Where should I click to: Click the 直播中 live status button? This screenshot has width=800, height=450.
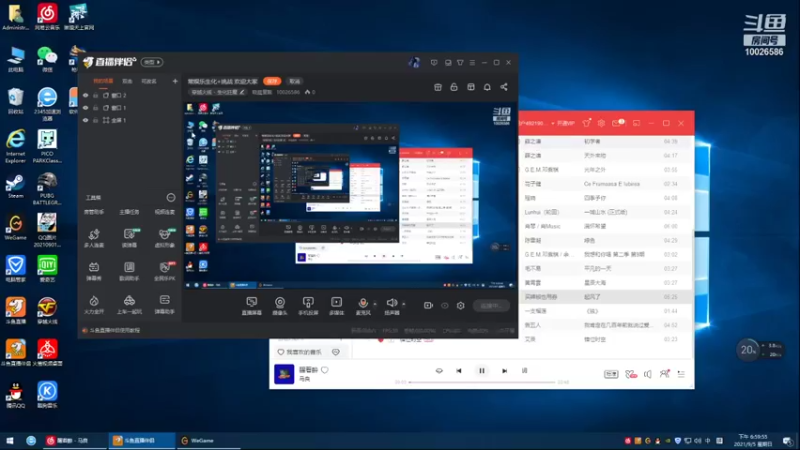click(491, 306)
